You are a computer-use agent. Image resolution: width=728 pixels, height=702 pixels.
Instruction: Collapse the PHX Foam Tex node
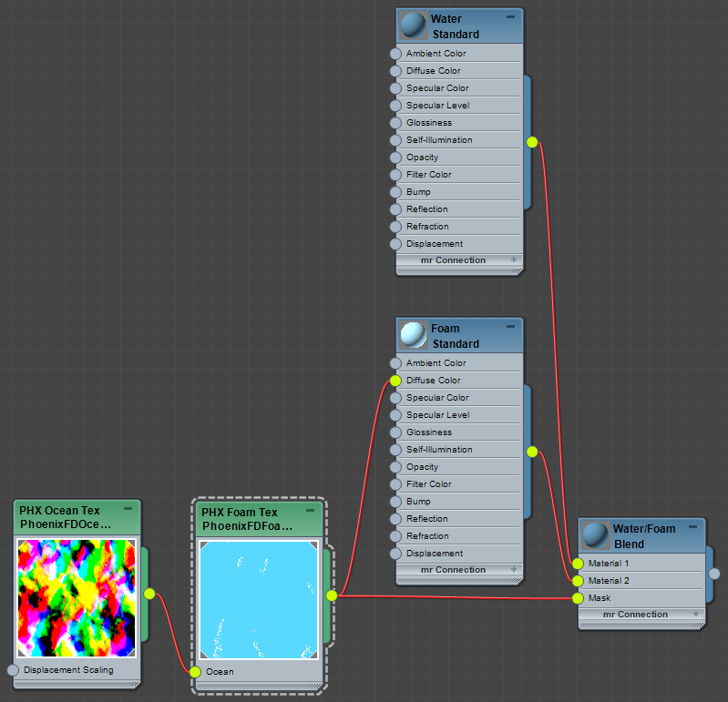click(310, 511)
